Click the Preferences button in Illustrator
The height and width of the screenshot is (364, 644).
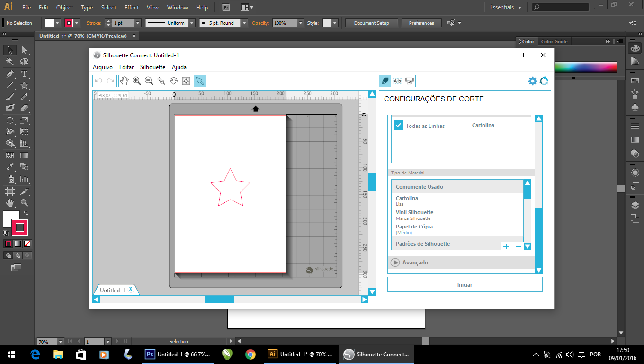tap(421, 23)
